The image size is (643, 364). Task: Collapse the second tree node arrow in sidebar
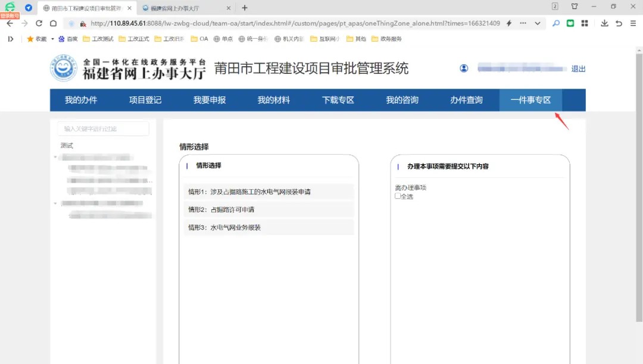56,203
